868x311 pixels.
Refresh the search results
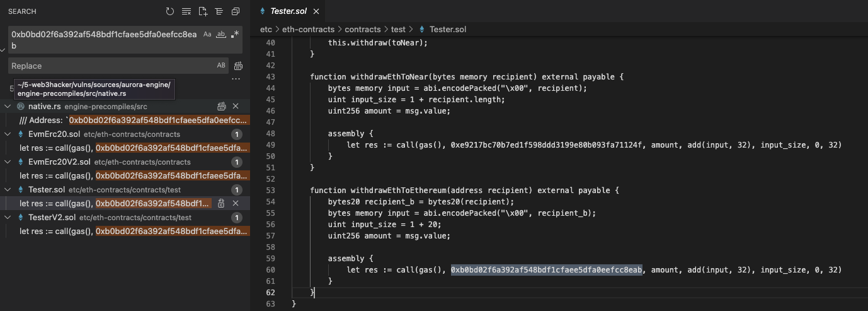pyautogui.click(x=170, y=11)
